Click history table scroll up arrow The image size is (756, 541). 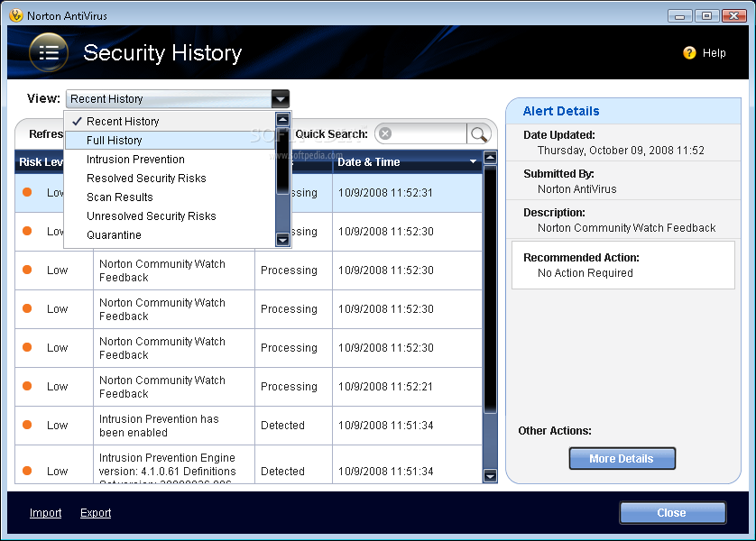pos(491,157)
